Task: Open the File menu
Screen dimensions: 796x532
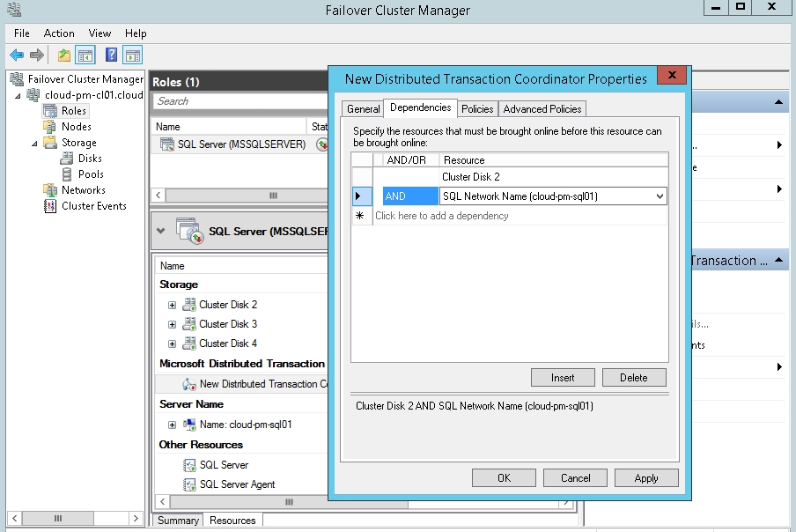Action: click(22, 33)
